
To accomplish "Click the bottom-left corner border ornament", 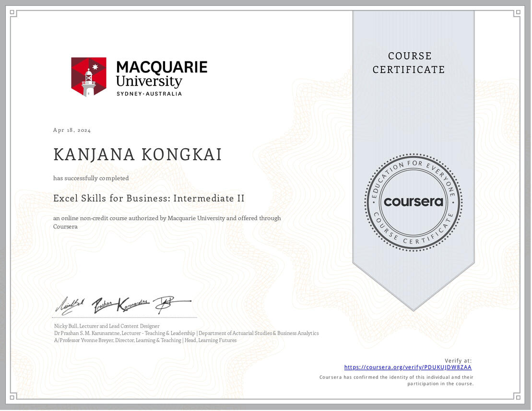I will (13, 398).
